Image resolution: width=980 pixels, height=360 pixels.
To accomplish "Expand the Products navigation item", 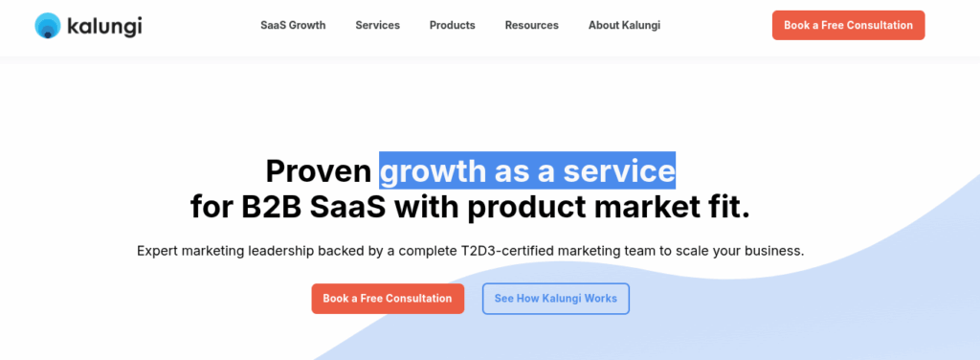I will coord(453,26).
